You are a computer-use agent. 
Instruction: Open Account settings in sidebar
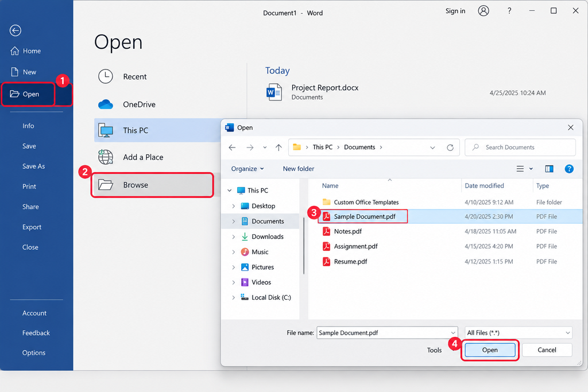[x=34, y=313]
